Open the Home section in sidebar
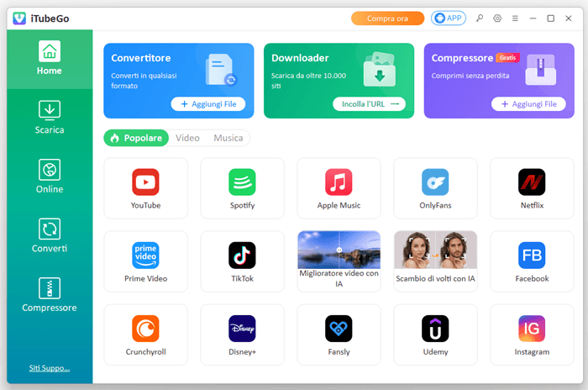This screenshot has height=390, width=588. pos(50,59)
